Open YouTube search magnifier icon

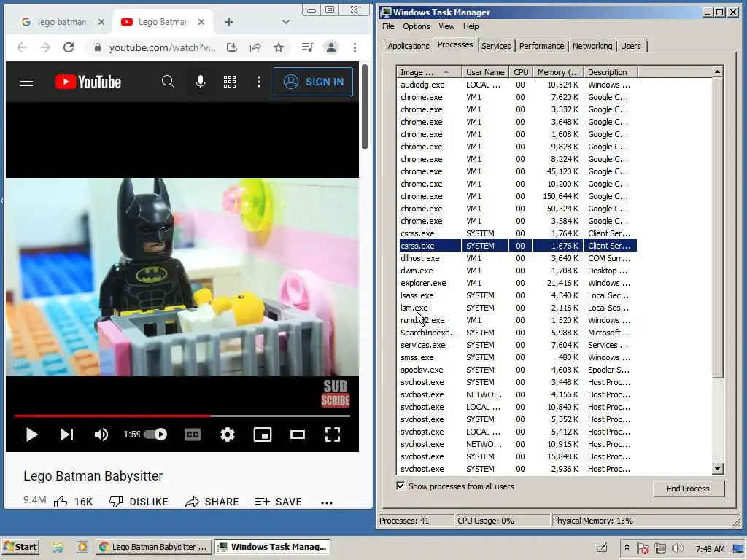168,82
